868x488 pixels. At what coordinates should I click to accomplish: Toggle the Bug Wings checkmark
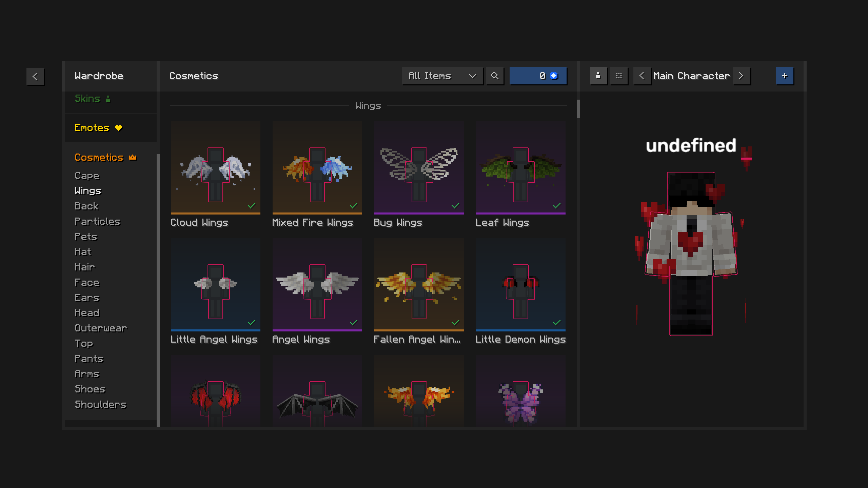click(x=455, y=206)
